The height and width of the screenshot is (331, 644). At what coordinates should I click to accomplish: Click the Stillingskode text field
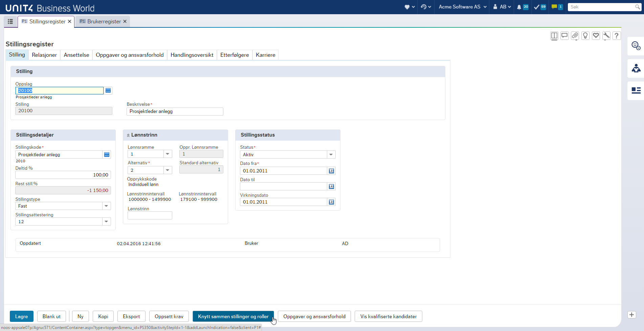pyautogui.click(x=59, y=155)
